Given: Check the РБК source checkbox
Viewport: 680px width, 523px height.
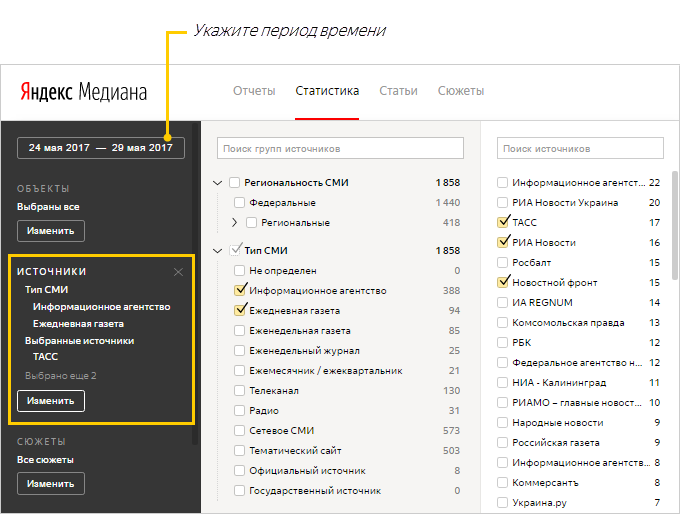Looking at the screenshot, I should [x=502, y=343].
